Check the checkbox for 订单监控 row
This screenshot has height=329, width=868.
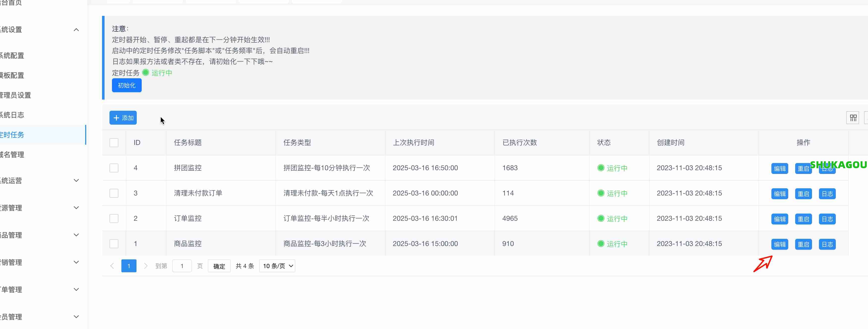(x=114, y=218)
